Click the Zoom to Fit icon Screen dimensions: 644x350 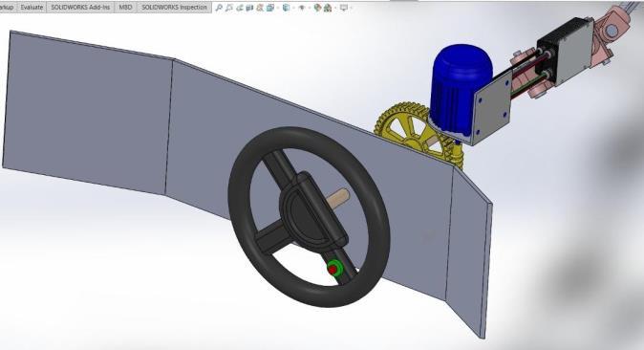point(219,8)
